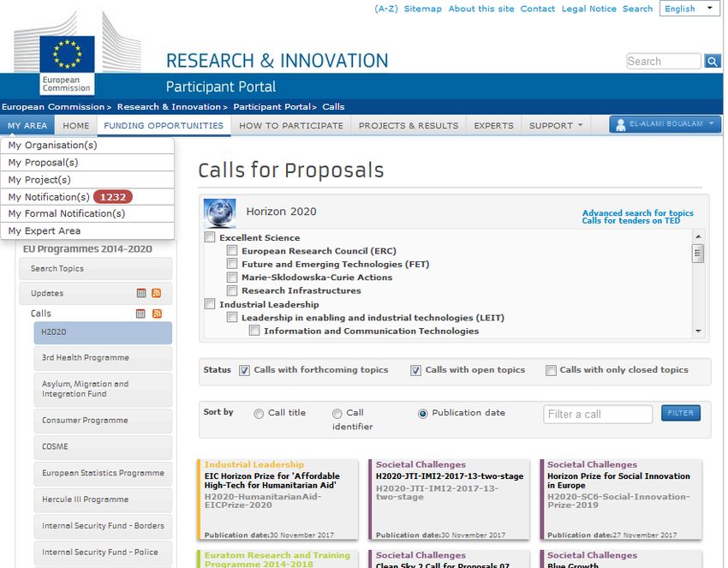Click the Participant Portal breadcrumb link
Screen dimensions: 728x568
coord(272,107)
